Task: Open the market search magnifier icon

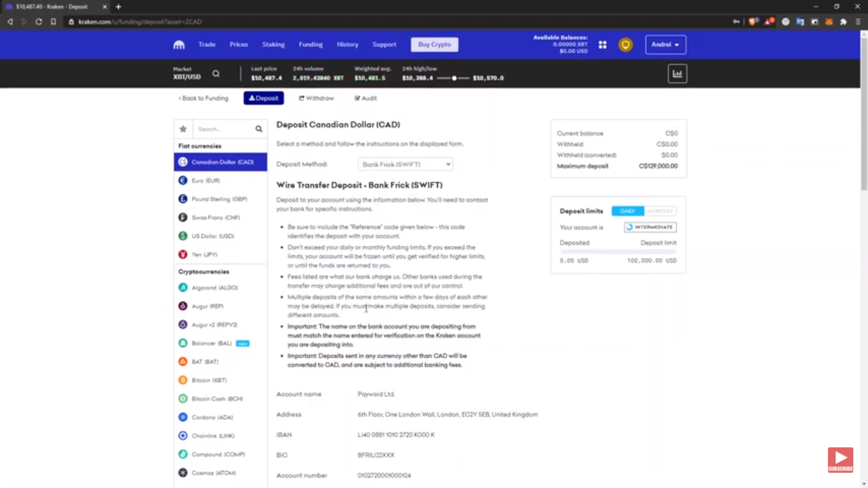Action: 216,74
